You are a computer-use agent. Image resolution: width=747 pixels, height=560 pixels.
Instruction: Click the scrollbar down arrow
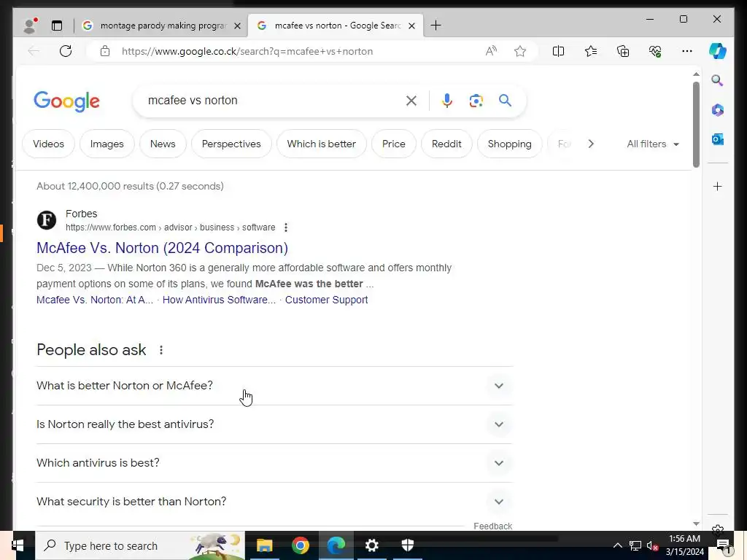[x=696, y=524]
